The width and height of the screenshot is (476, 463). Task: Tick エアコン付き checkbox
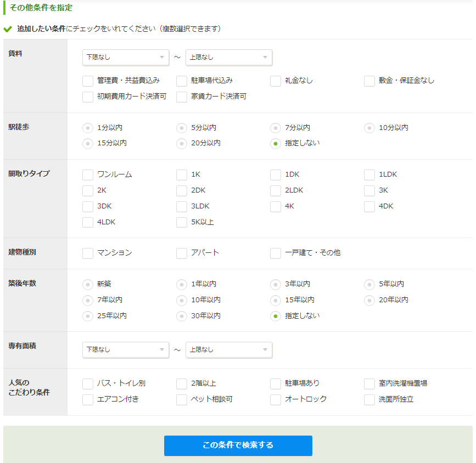pos(88,399)
